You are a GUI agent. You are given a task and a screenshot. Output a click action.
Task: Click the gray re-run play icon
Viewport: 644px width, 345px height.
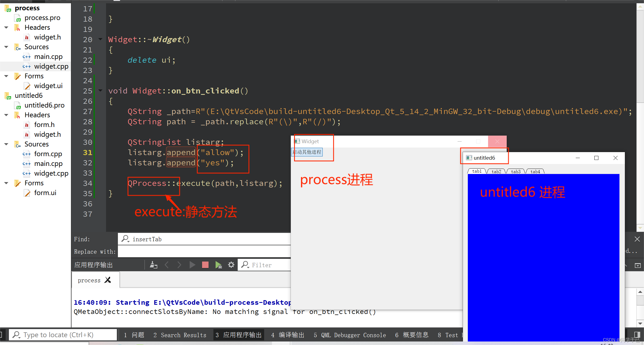click(192, 265)
